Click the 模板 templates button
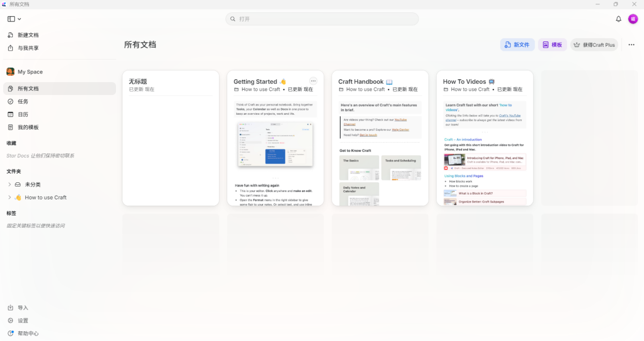Screen dimensions: 644x341 [x=553, y=45]
